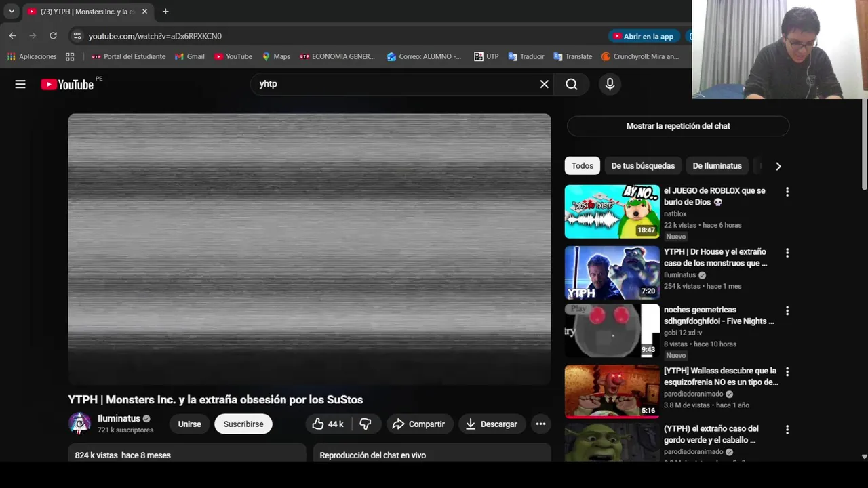This screenshot has height=488, width=868.
Task: Open options for Dr House video suggestion
Action: [x=787, y=253]
